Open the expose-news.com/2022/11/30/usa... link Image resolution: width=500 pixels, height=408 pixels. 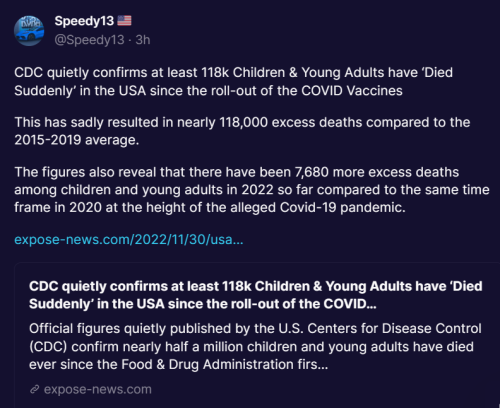coord(129,240)
